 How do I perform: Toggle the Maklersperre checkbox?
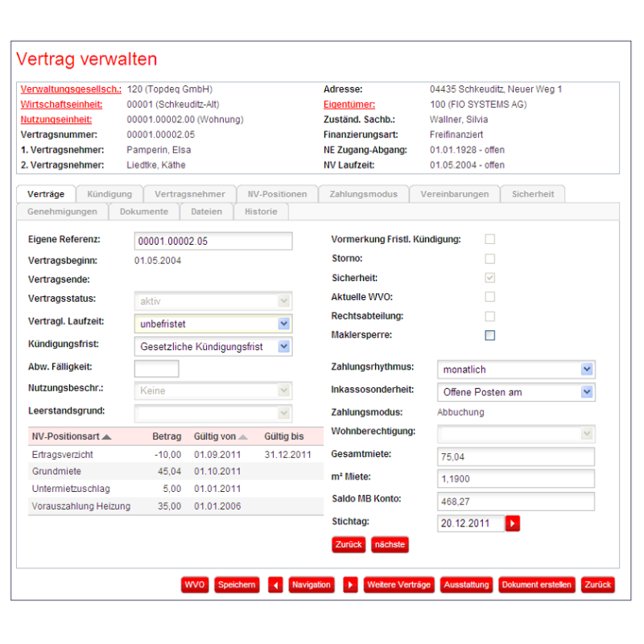click(489, 335)
